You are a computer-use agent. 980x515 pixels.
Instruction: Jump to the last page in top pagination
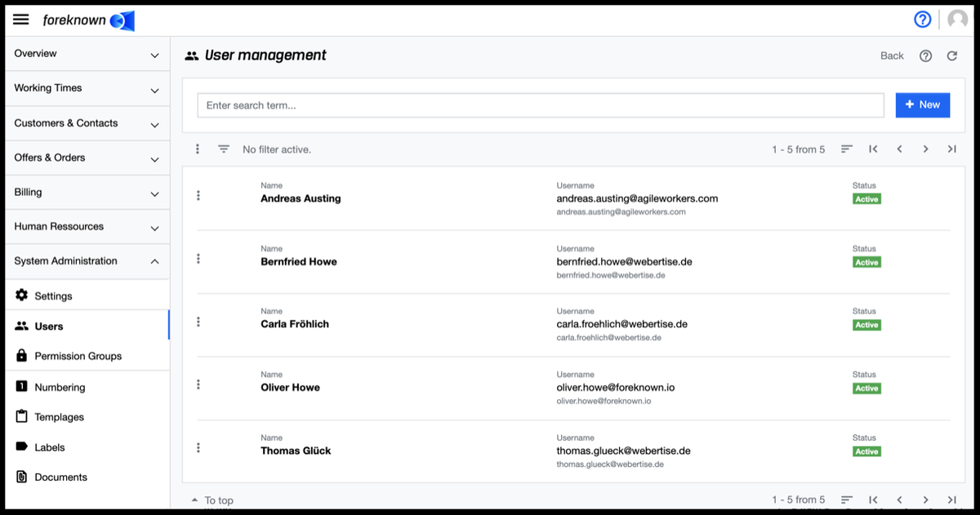click(x=951, y=149)
